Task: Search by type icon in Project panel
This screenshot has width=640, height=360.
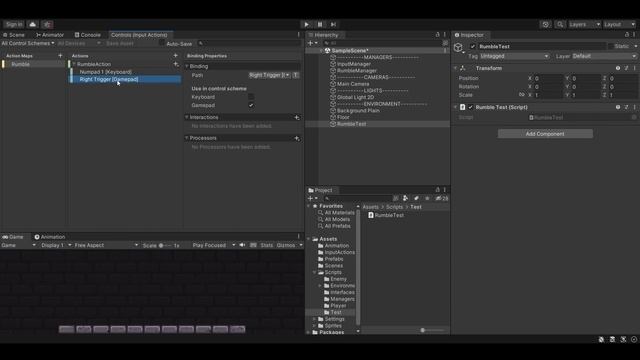Action: click(x=405, y=198)
